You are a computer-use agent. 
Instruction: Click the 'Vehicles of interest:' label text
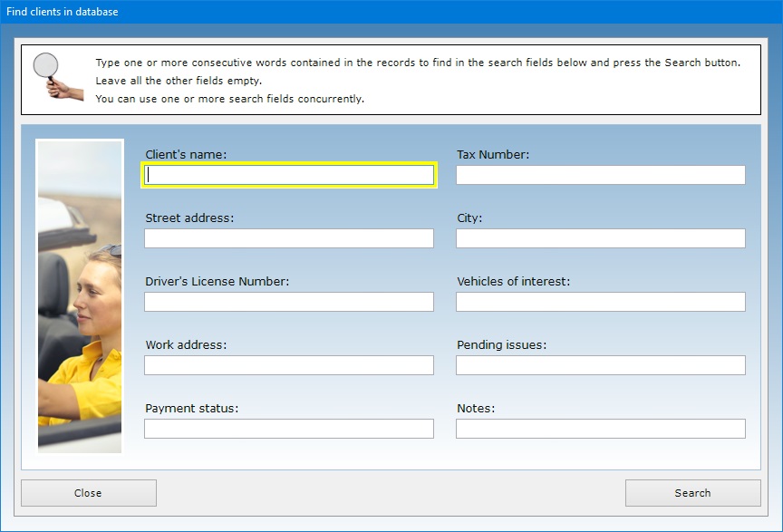point(513,282)
